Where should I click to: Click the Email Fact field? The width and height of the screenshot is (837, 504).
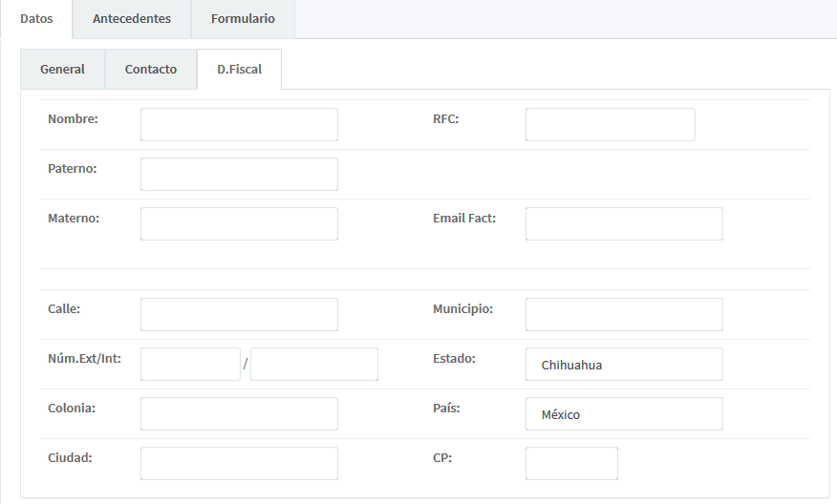[x=624, y=223]
